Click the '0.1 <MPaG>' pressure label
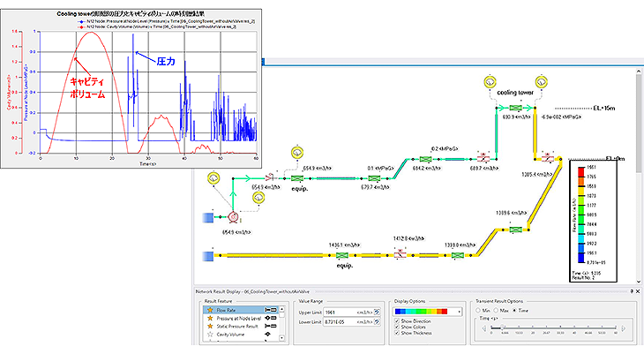This screenshot has width=644, height=354. pos(381,168)
